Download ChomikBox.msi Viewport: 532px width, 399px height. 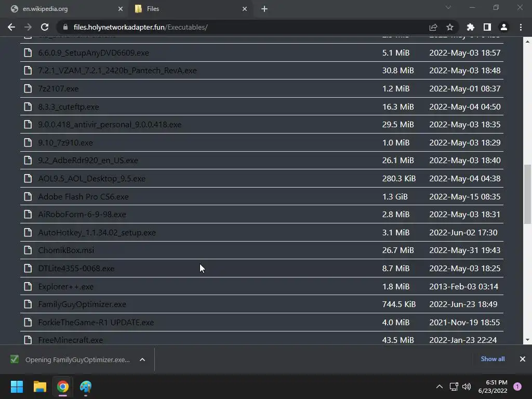point(66,250)
